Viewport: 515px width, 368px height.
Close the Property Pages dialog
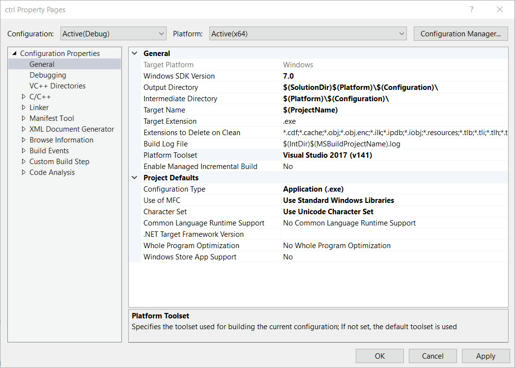coord(500,9)
